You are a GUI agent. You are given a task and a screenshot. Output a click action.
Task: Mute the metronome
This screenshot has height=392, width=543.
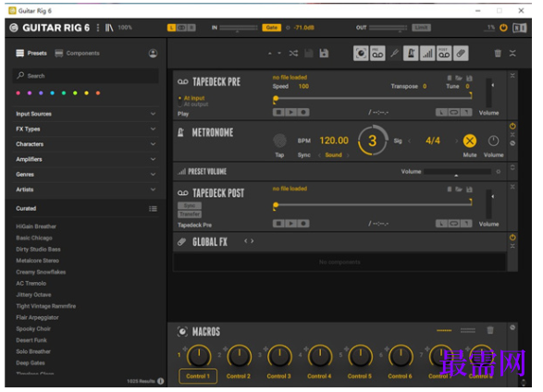click(x=470, y=141)
